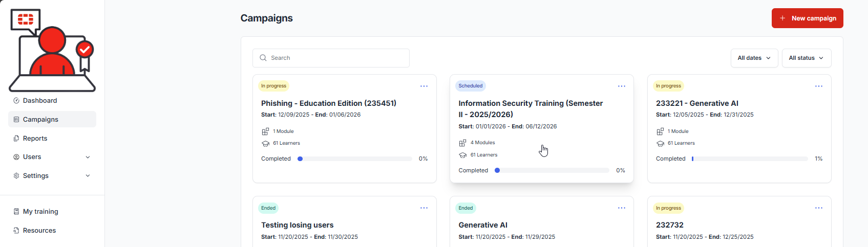Image resolution: width=868 pixels, height=247 pixels.
Task: Open Information Security Training (Semester II) campaign
Action: (531, 109)
